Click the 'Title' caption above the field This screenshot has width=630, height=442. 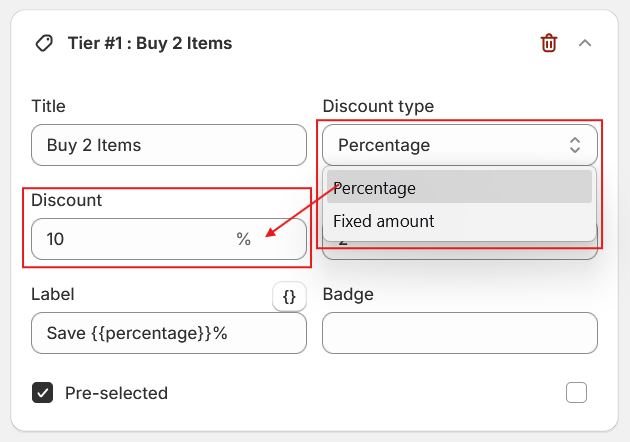[48, 106]
